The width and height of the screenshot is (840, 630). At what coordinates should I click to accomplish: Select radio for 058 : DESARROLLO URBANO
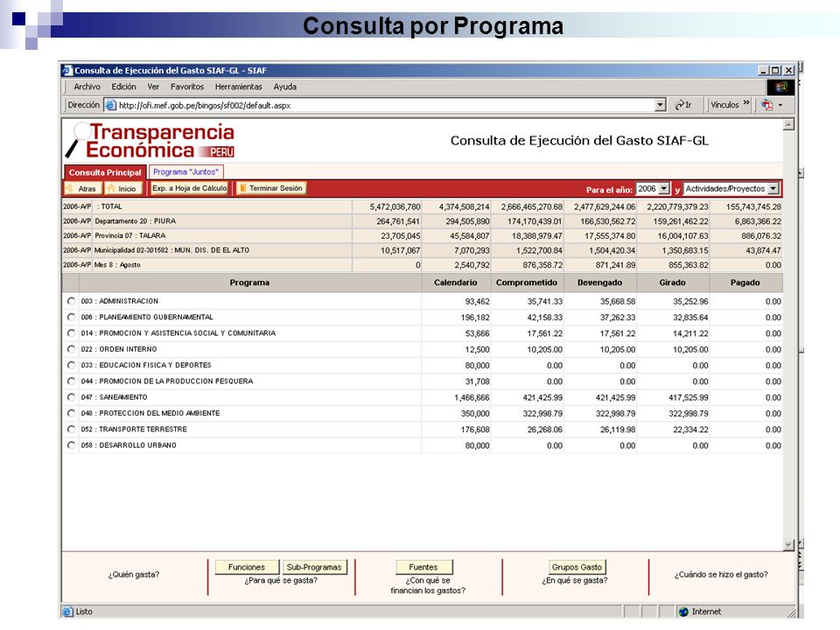(71, 445)
